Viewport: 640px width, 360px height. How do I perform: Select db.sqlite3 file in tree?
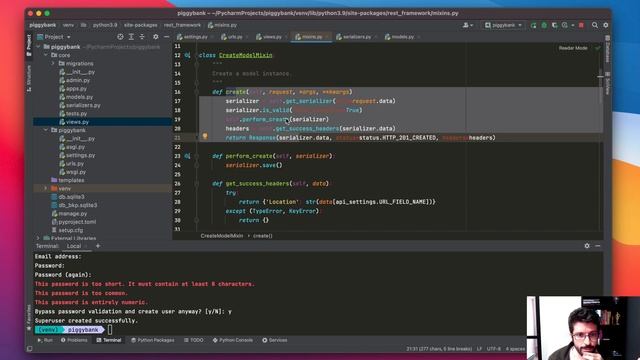click(71, 197)
